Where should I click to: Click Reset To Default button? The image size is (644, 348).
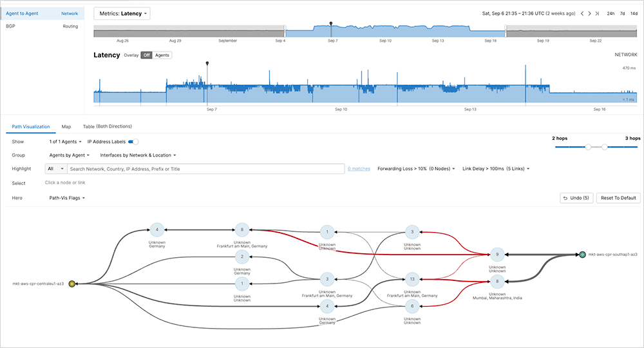pyautogui.click(x=618, y=198)
